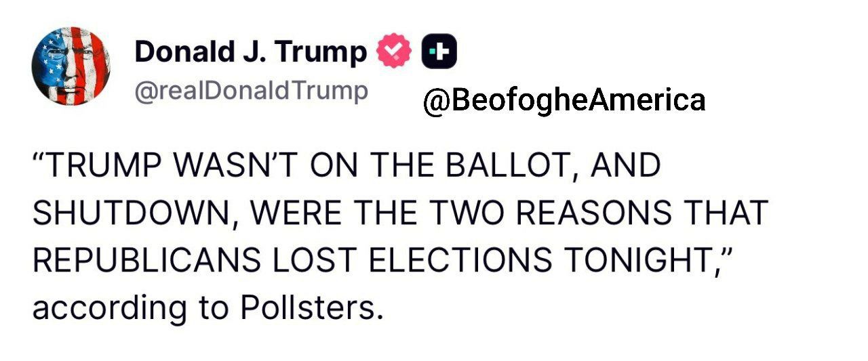Screen dimensions: 868x361
Task: Open the Donald J. Trump display name
Action: [x=250, y=52]
